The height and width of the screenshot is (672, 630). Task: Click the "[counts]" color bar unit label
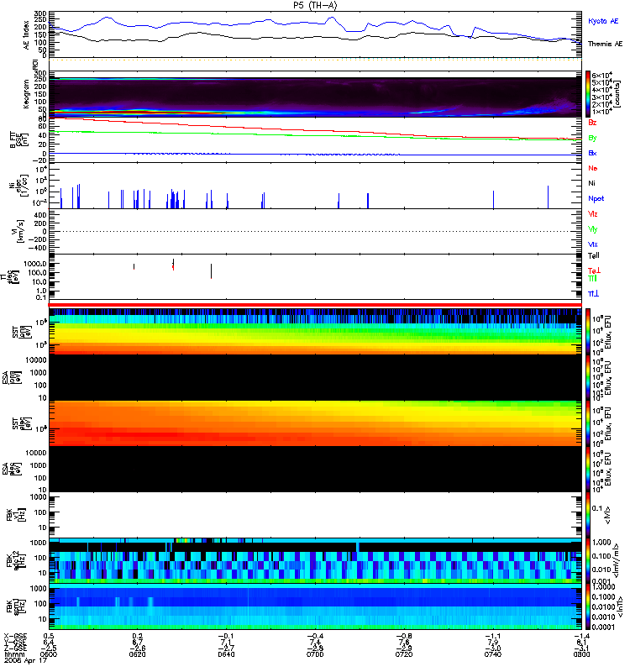click(617, 94)
